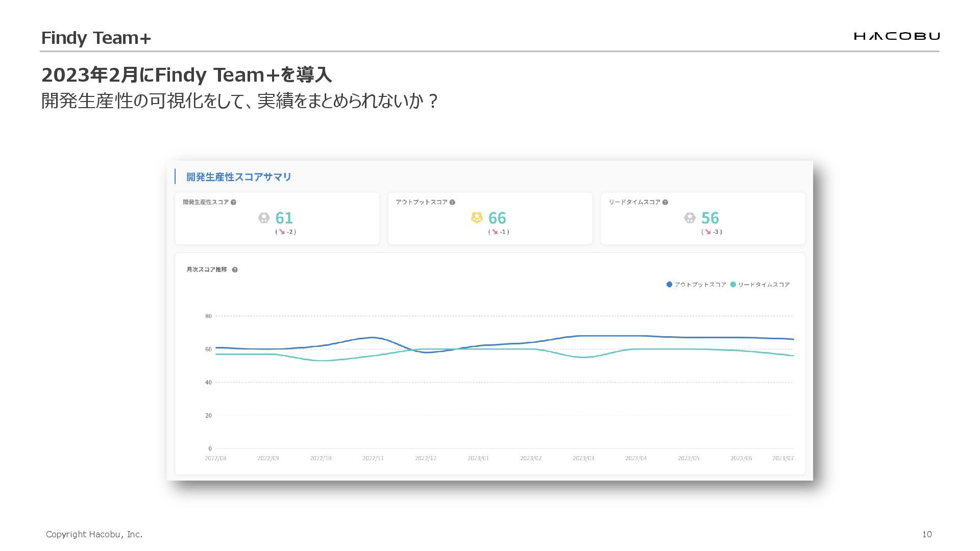Click the アウトプットスコア legend label
The image size is (980, 551).
coord(700,285)
